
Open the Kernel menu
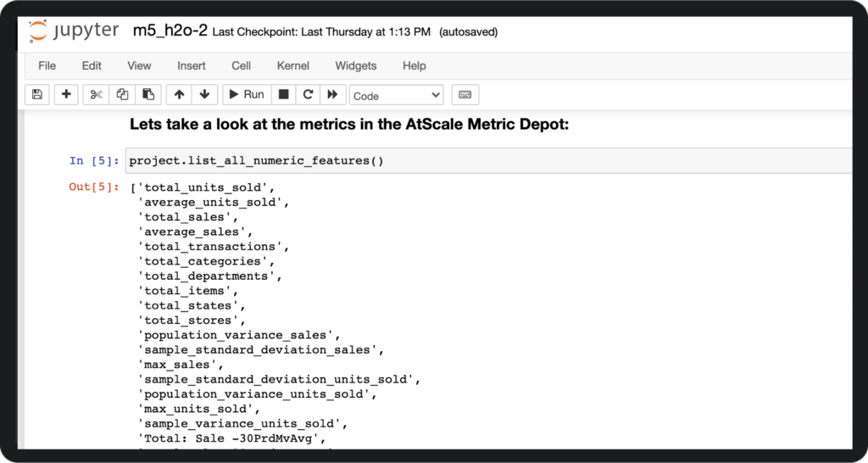(x=292, y=65)
